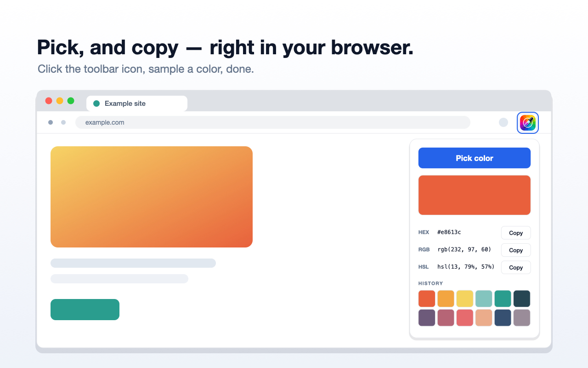Click the orange gradient banner image

click(152, 197)
